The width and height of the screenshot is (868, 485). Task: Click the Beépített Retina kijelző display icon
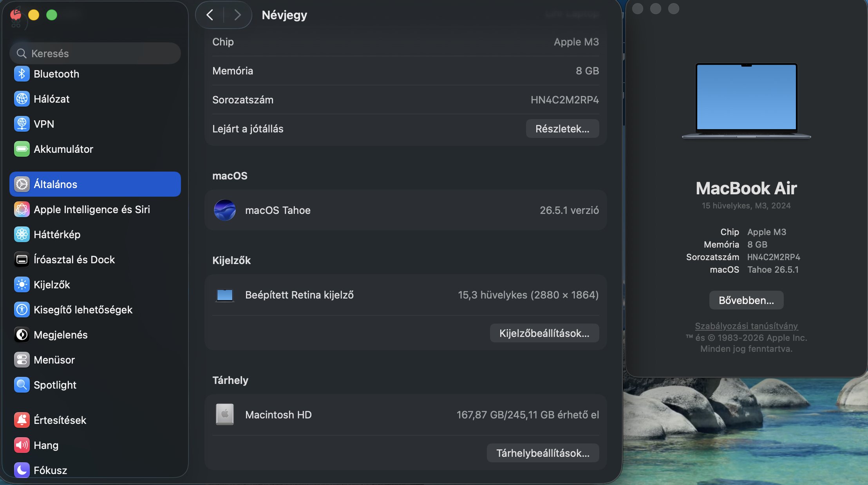[x=225, y=295]
